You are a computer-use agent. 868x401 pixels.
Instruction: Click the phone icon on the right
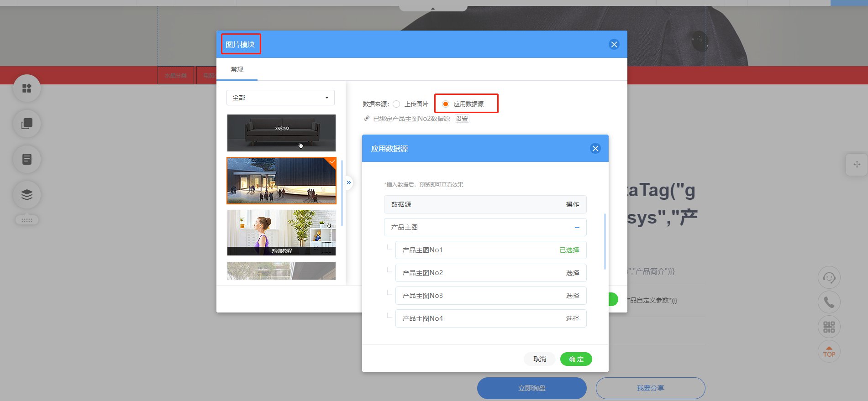click(829, 302)
